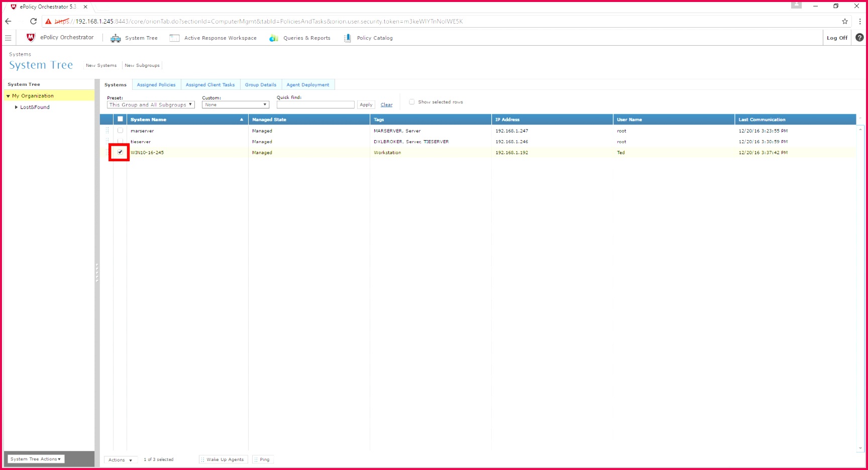This screenshot has width=868, height=470.
Task: Sort by Tags column header
Action: tap(430, 120)
